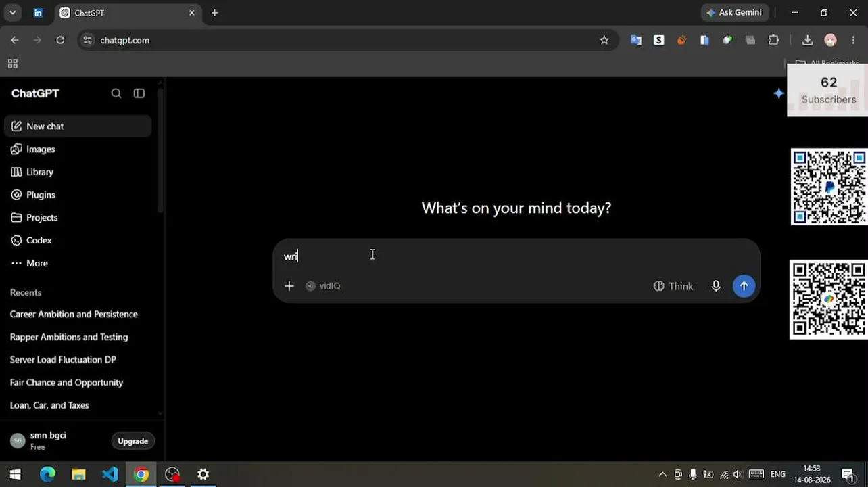Open the Chrome profile avatar
868x487 pixels.
[831, 40]
